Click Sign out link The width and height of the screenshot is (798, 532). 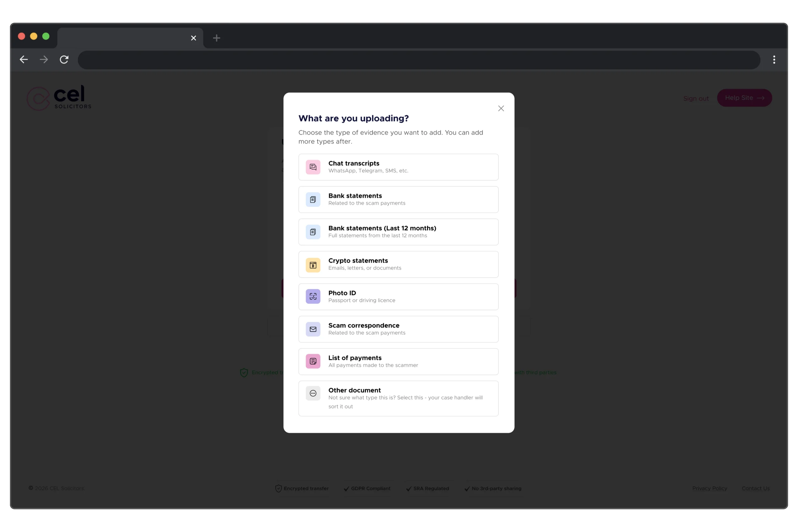pyautogui.click(x=695, y=98)
